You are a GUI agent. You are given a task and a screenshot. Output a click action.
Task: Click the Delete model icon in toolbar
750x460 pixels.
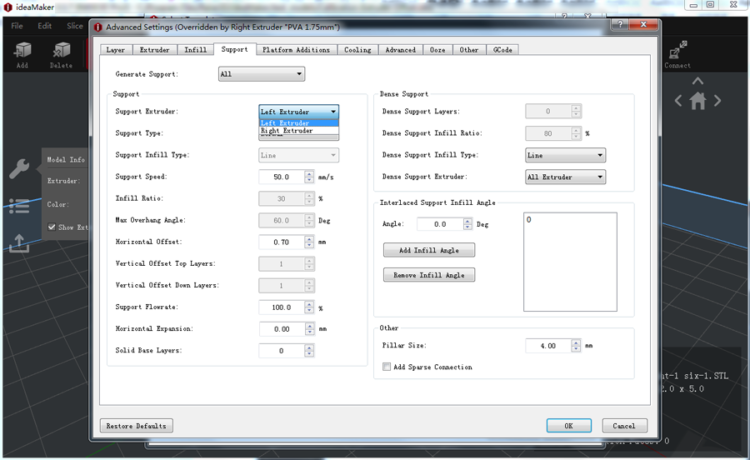click(61, 50)
